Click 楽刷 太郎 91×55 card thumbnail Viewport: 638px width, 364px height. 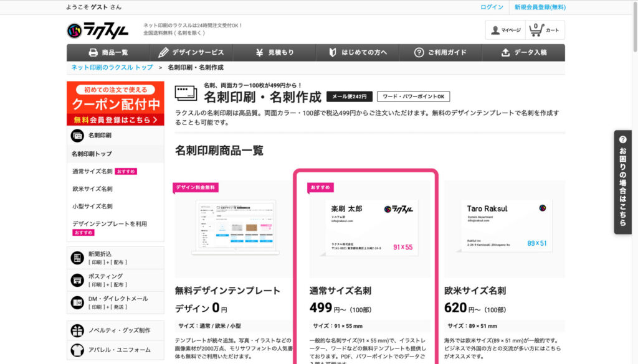coord(369,228)
